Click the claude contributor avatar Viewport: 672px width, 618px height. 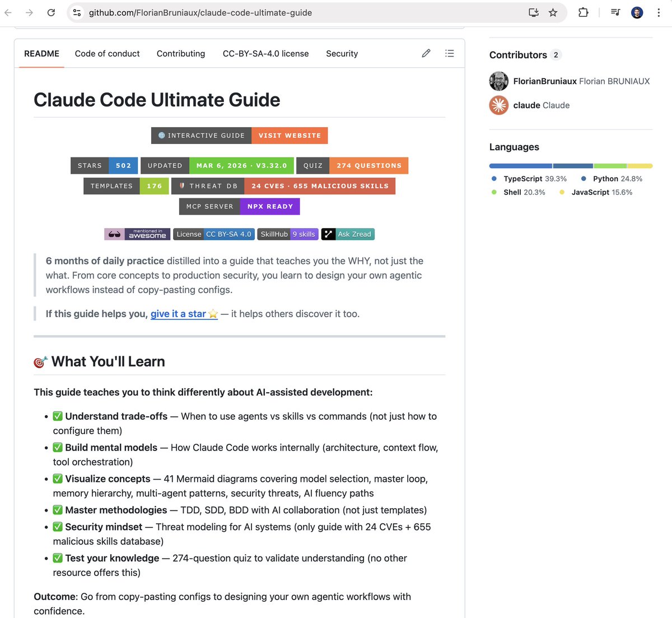[x=498, y=105]
